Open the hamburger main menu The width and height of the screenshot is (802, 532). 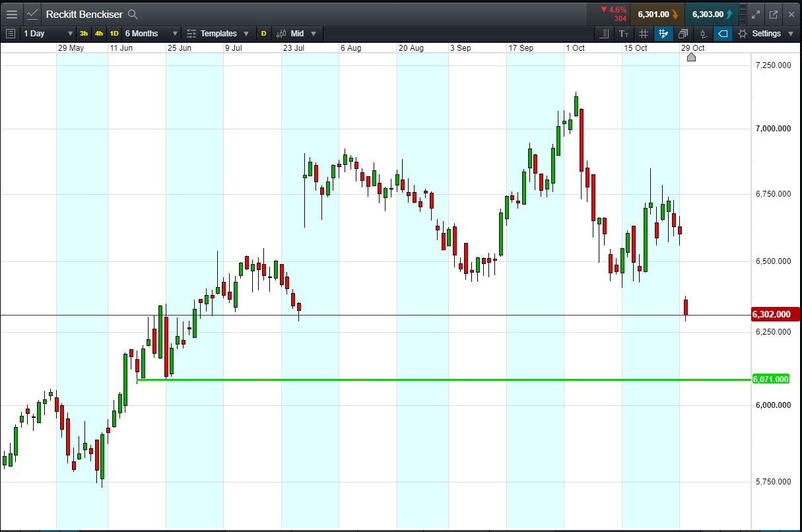click(12, 14)
